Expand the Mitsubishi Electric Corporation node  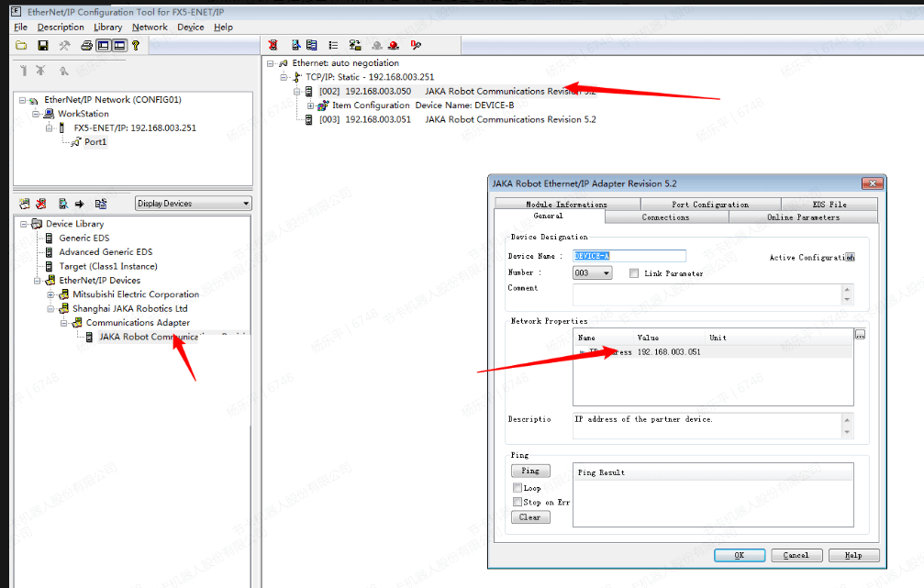pos(51,294)
